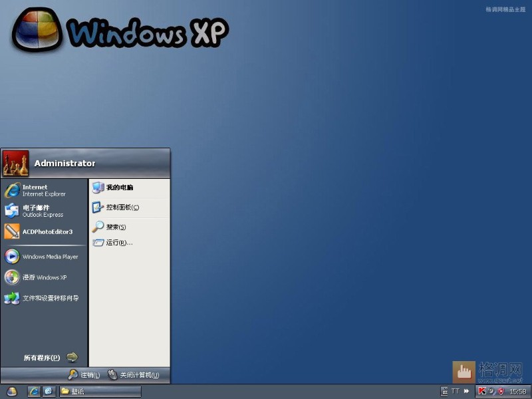
Task: Click the grey round tray icon beside Kaspersky
Action: 491,391
